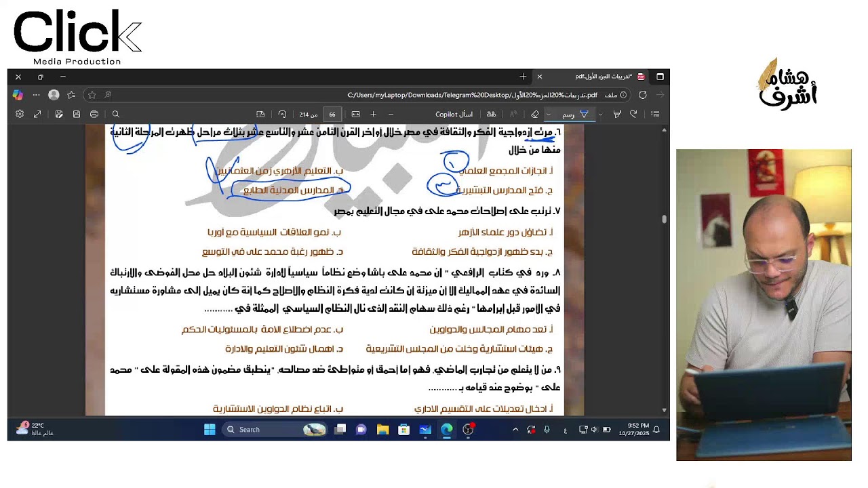The image size is (868, 488).
Task: Open clock showing 9:52 PM
Action: 633,429
